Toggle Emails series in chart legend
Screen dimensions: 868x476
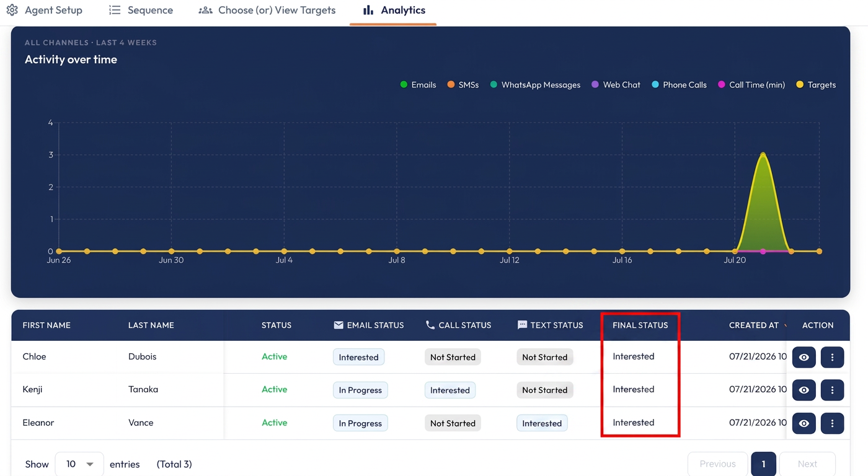coord(418,85)
